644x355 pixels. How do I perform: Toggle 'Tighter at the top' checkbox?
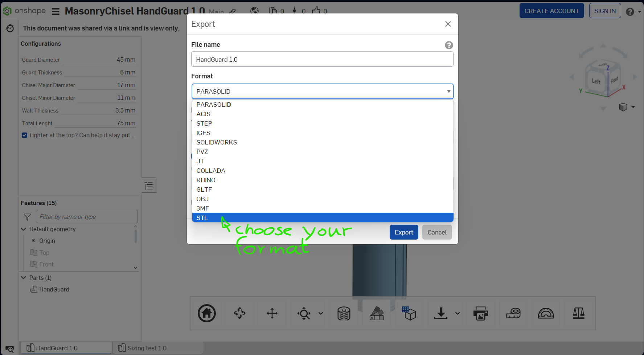pyautogui.click(x=24, y=135)
